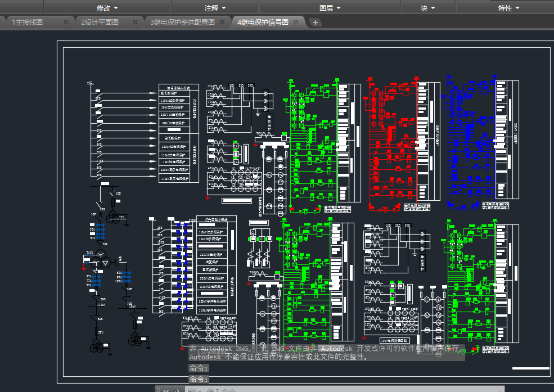Close the 1主接线图 tab

[x=66, y=22]
